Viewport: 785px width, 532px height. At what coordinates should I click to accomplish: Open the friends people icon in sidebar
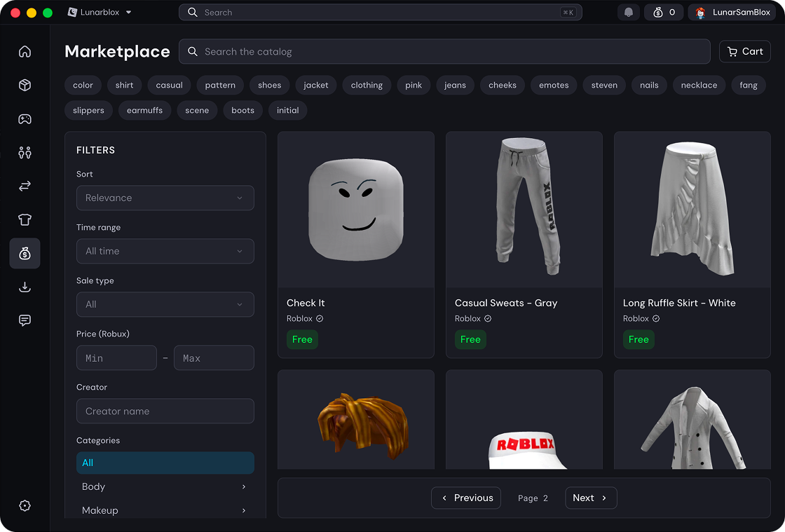click(x=25, y=153)
